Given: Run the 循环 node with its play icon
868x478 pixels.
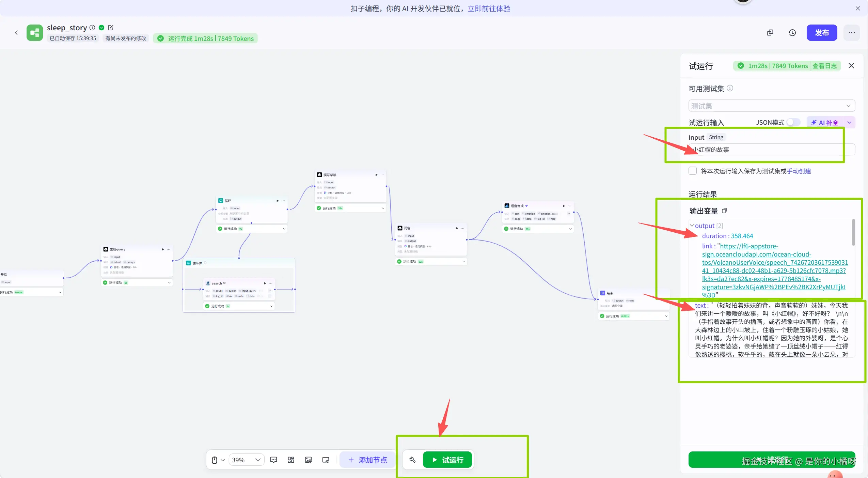Looking at the screenshot, I should 278,201.
